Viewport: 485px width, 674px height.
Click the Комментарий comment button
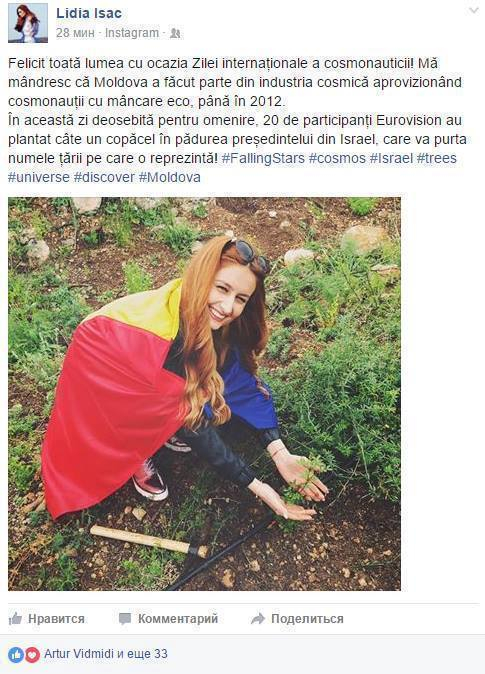click(x=169, y=619)
